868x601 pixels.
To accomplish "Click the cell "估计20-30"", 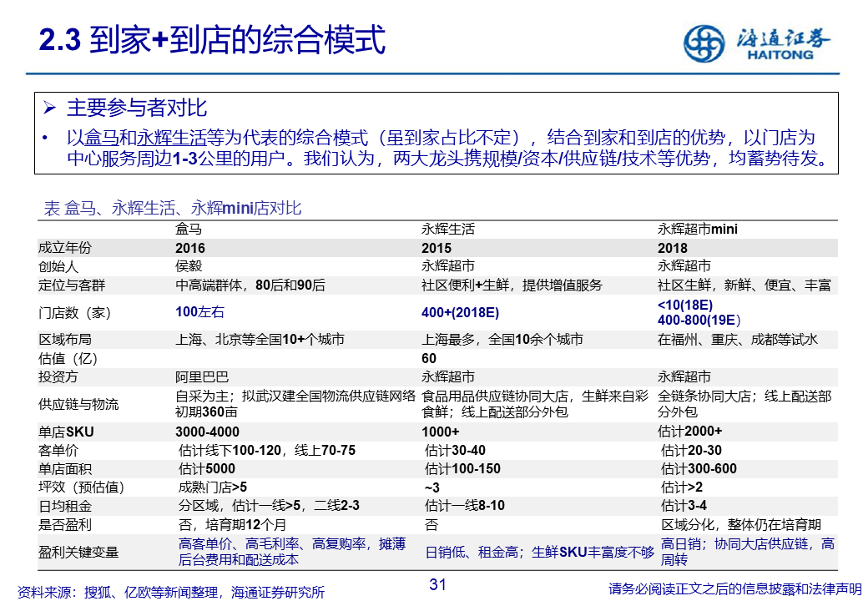I will point(691,451).
